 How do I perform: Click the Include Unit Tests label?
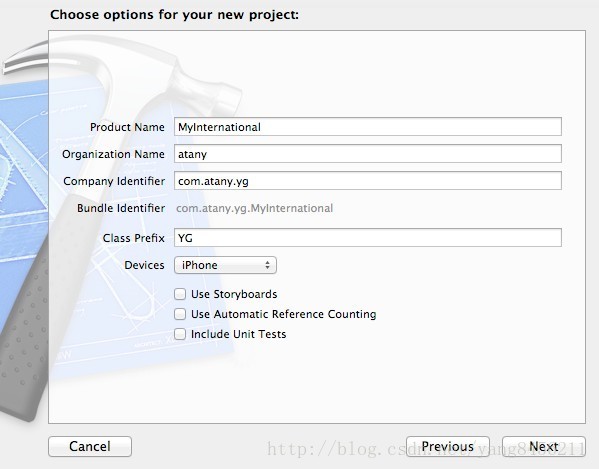coord(238,334)
